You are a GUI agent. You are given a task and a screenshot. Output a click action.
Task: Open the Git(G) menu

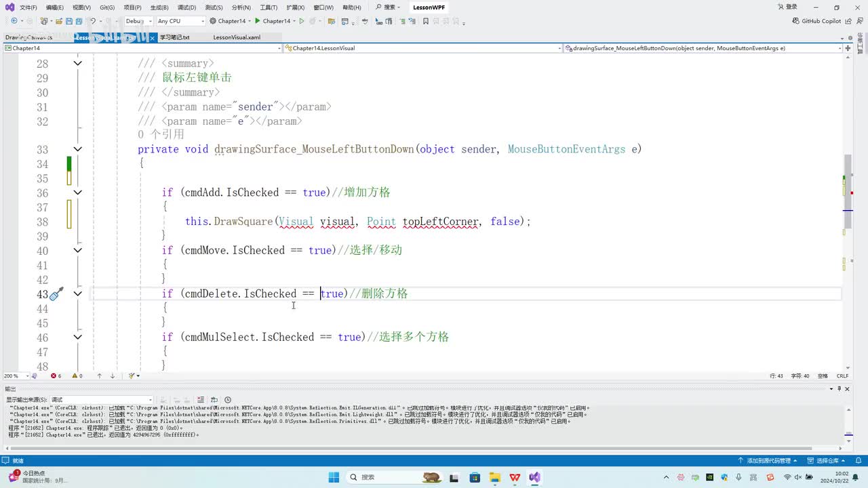(x=107, y=7)
